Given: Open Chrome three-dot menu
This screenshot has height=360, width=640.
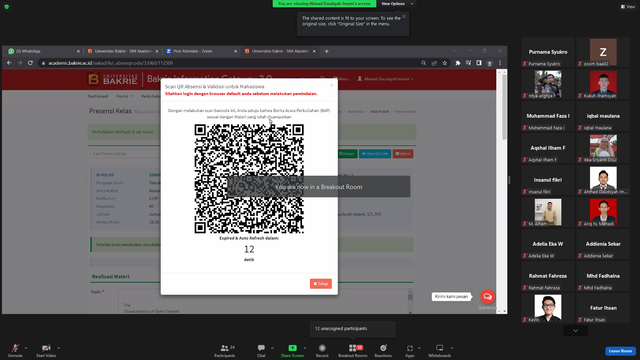Looking at the screenshot, I should pyautogui.click(x=500, y=63).
